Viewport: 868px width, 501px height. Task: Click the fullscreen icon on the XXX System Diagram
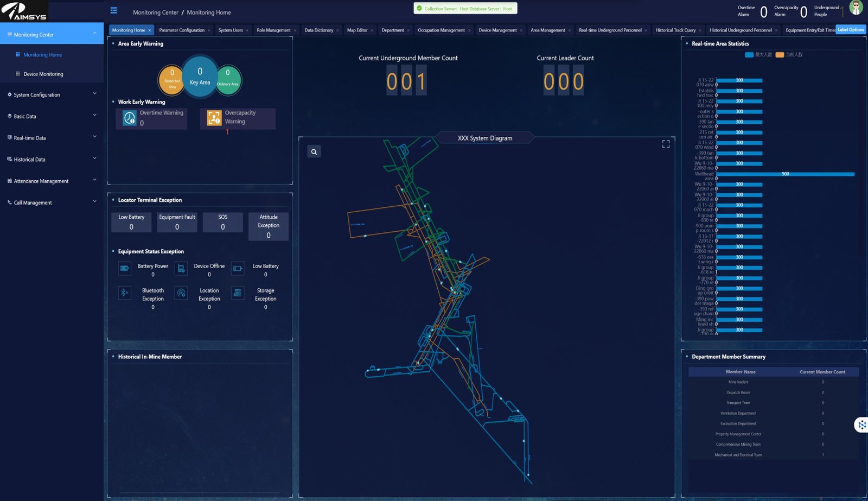click(x=665, y=143)
